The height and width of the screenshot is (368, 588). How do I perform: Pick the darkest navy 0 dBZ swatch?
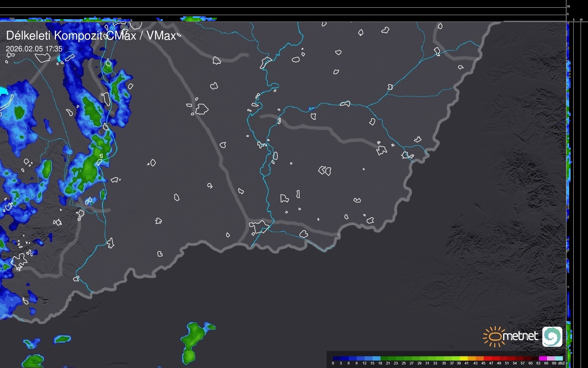(337, 358)
